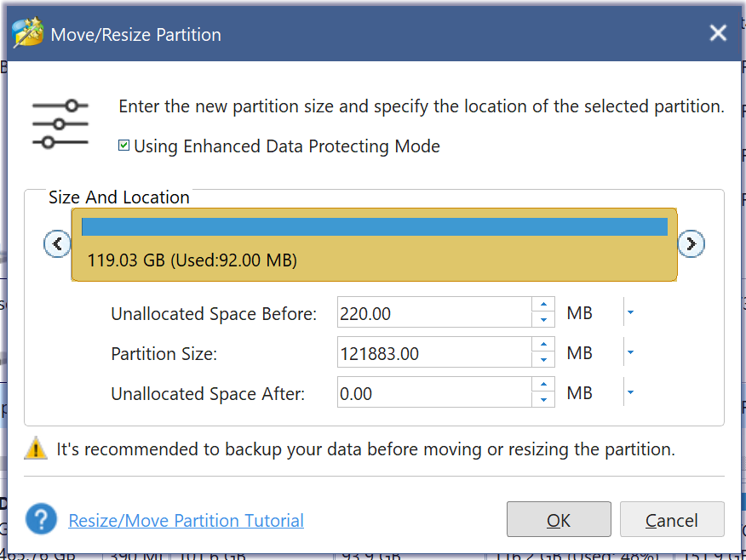Decrease Unallocated Space Before with down spinner
Viewport: 746px width, 560px height.
point(543,318)
